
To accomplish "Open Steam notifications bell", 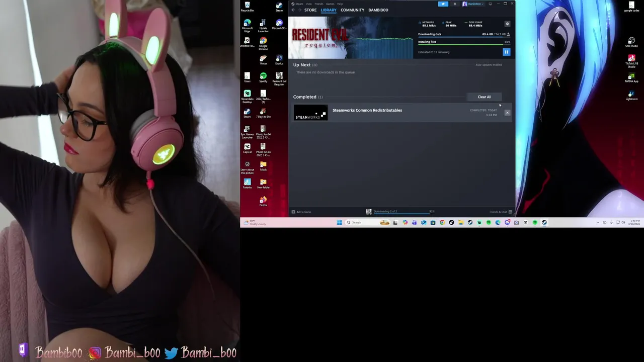I will pos(455,4).
